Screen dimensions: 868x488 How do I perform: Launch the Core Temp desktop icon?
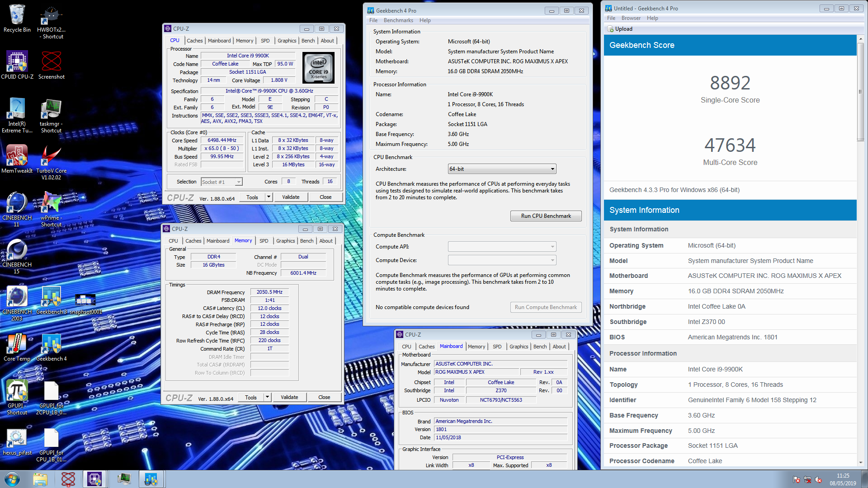point(17,347)
